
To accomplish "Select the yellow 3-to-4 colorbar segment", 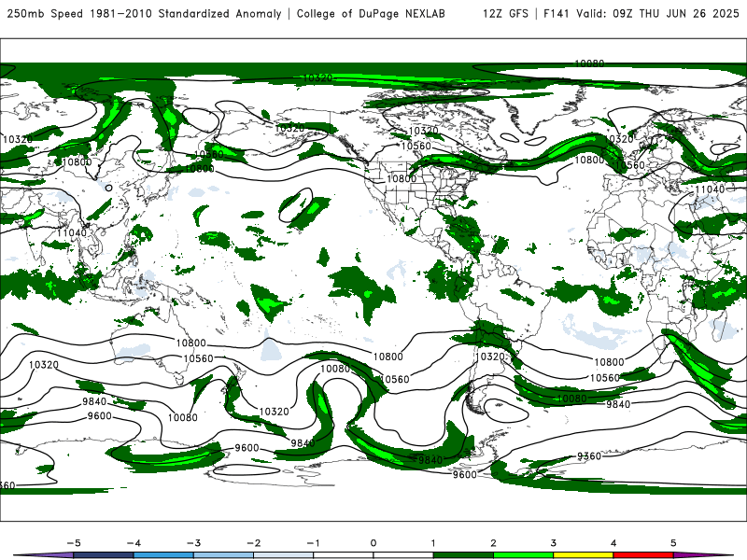I will [583, 555].
